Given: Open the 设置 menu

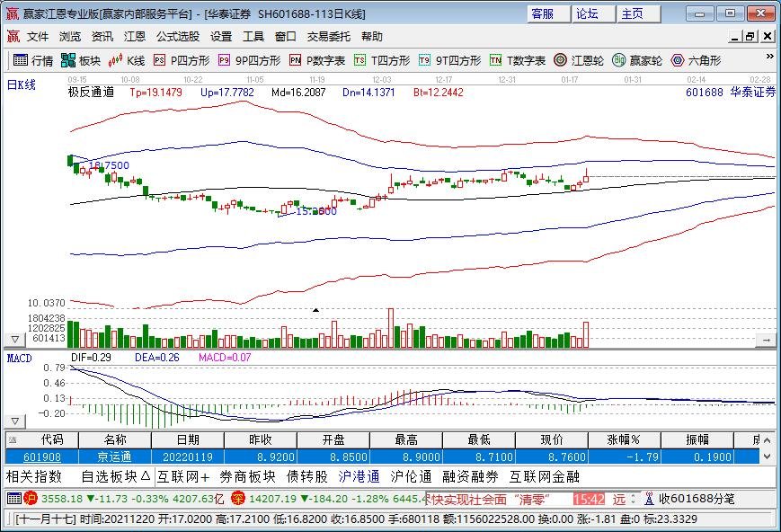Looking at the screenshot, I should click(221, 36).
